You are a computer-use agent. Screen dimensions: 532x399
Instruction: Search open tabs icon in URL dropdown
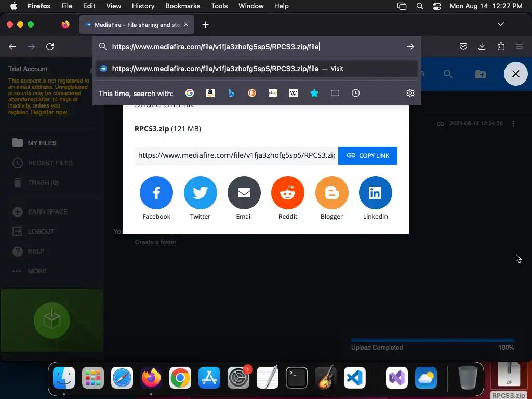[335, 93]
